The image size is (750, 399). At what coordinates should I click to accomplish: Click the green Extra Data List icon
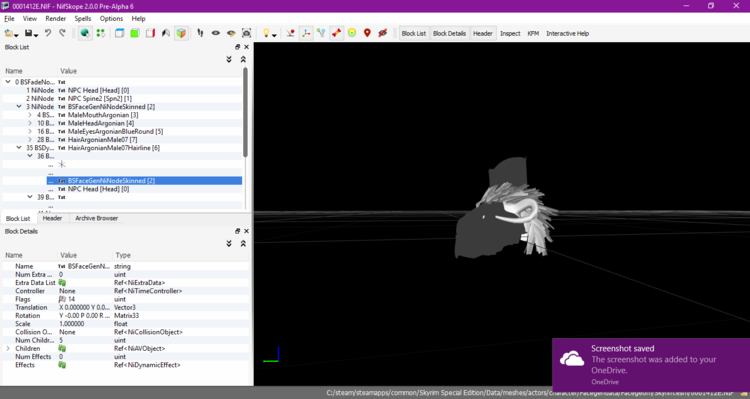[x=62, y=283]
